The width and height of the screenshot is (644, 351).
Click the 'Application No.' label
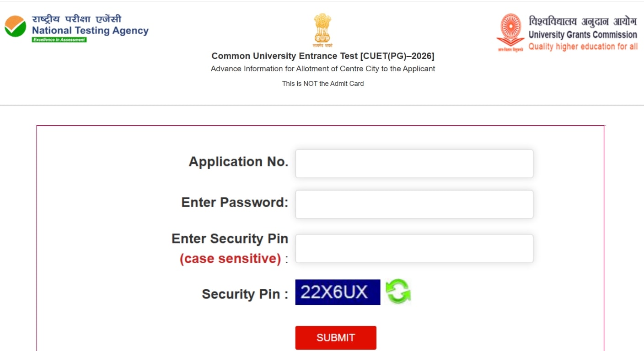coord(238,162)
